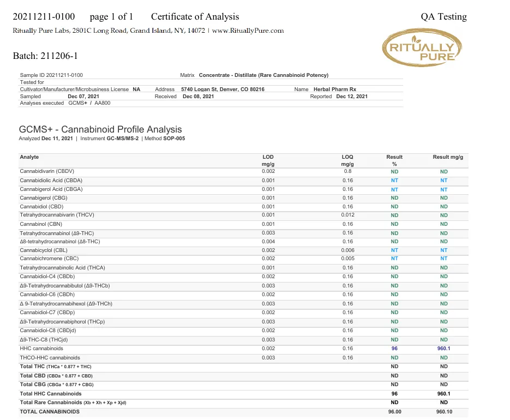Select the 'Cannabichromene (CBC)' row label
This screenshot has width=510, height=420.
coord(49,259)
